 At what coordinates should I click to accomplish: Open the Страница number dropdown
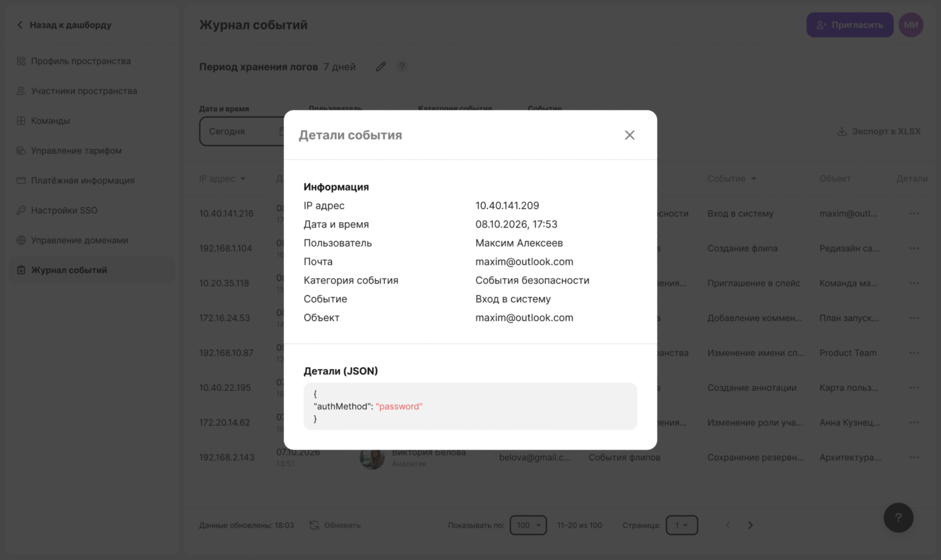pos(681,525)
